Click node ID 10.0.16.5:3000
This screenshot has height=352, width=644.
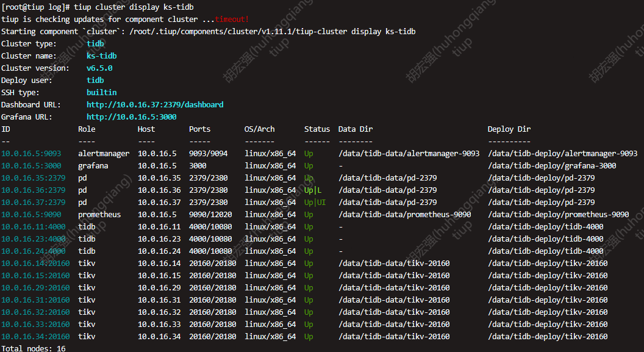[31, 166]
